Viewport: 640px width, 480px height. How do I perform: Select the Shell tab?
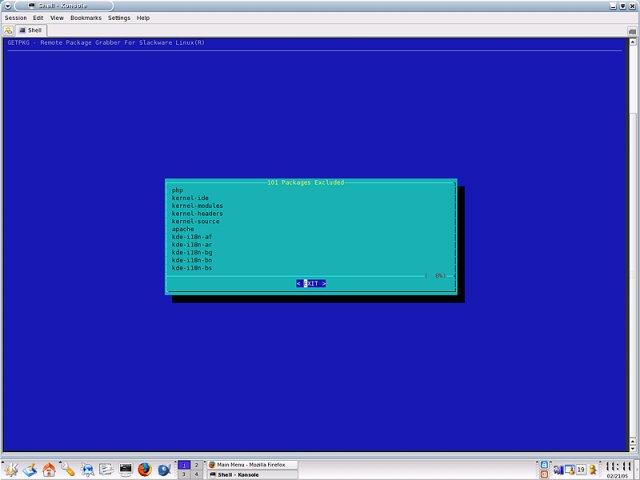pos(31,30)
